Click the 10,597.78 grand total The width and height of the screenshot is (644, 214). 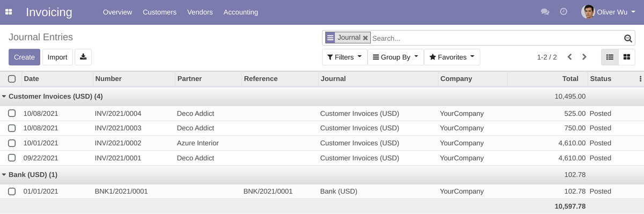click(x=570, y=206)
